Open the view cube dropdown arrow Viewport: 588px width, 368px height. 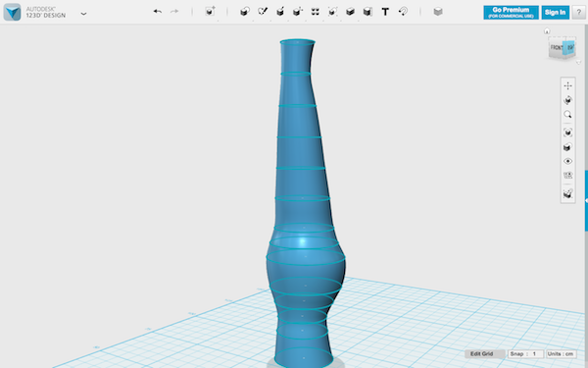click(578, 62)
